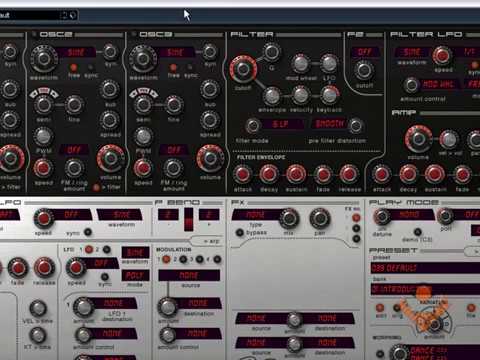The height and width of the screenshot is (360, 480).
Task: Open the bank display under the preset name
Action: pyautogui.click(x=425, y=289)
